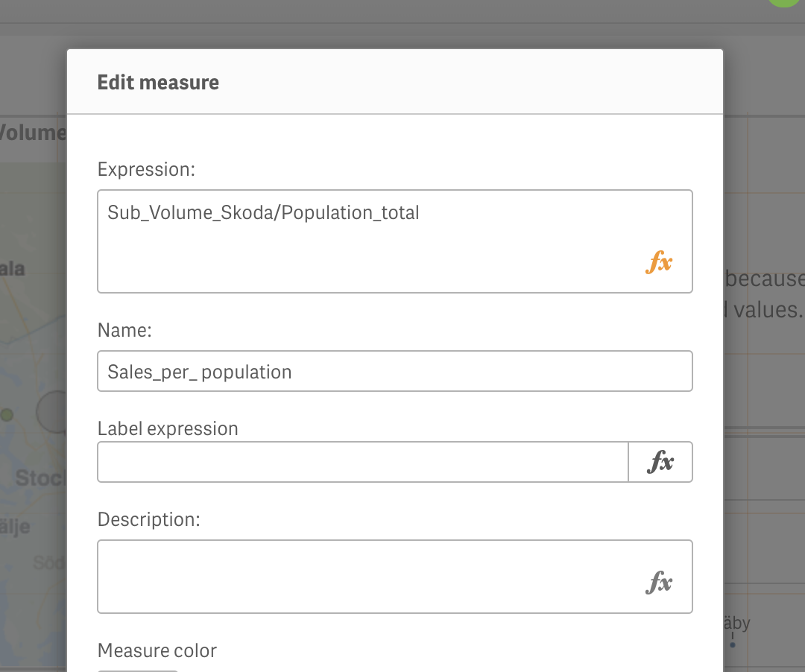Image resolution: width=805 pixels, height=672 pixels.
Task: Click the empty Label expression input
Action: point(358,462)
